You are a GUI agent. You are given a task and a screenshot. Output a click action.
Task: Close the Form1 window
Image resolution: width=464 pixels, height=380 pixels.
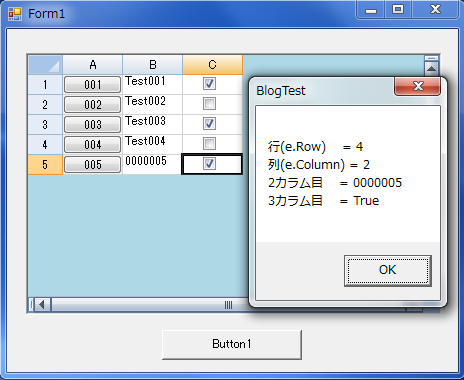click(x=435, y=9)
